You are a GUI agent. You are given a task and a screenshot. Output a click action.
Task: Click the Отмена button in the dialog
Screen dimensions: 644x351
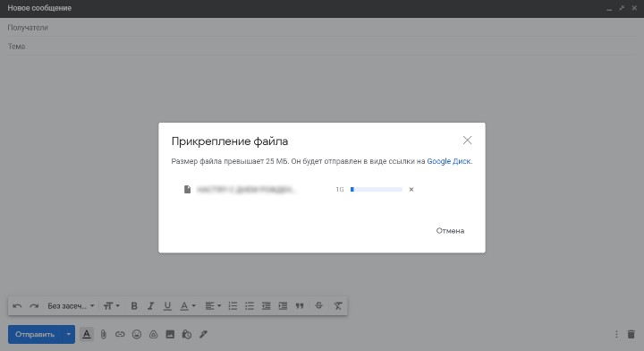[450, 231]
